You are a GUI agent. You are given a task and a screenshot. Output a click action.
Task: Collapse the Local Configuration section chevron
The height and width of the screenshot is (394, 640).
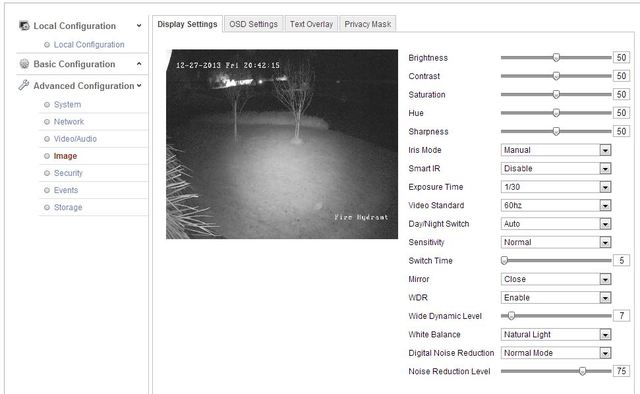tap(139, 25)
